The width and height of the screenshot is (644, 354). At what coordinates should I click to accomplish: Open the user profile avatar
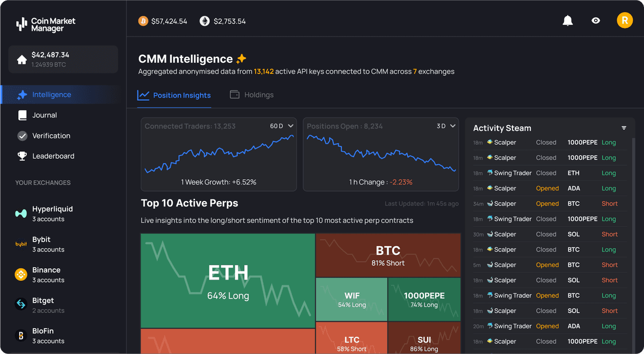(x=625, y=21)
